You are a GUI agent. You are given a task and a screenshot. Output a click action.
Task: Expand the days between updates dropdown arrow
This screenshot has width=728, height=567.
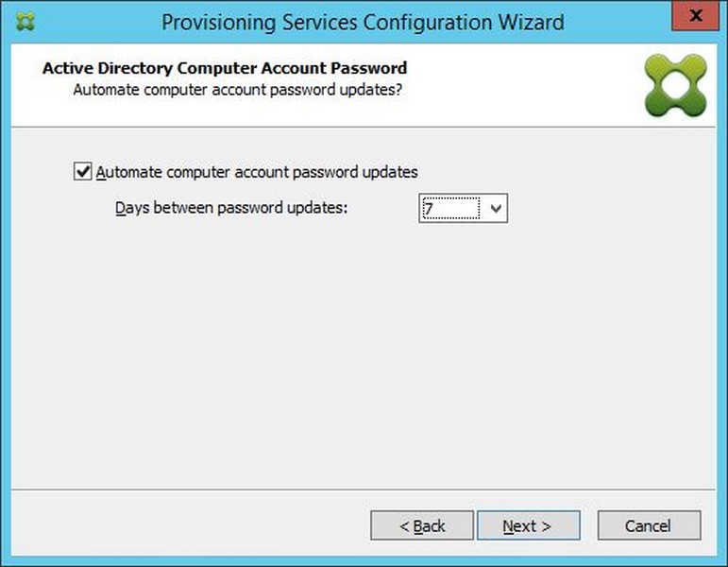(x=496, y=208)
